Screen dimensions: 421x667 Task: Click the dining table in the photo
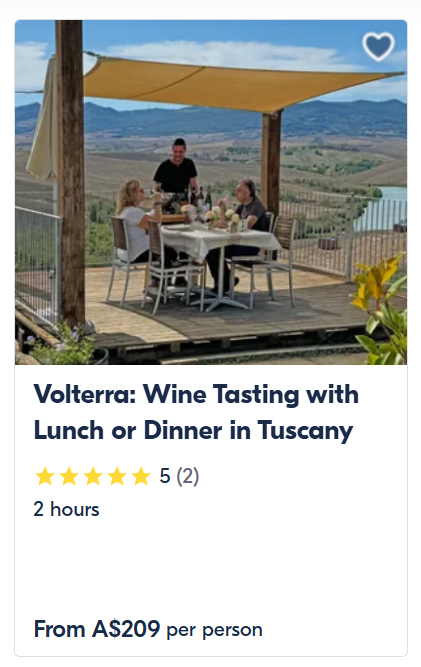[x=219, y=255]
